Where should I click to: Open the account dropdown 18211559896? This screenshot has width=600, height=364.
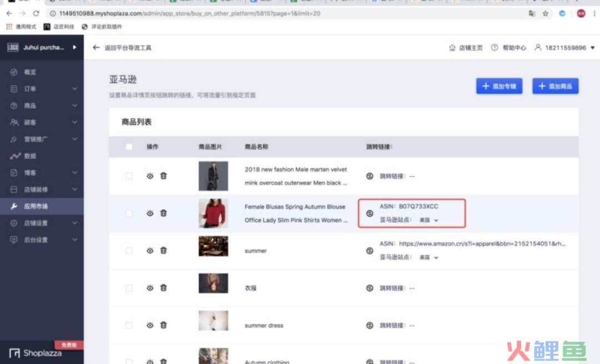565,48
